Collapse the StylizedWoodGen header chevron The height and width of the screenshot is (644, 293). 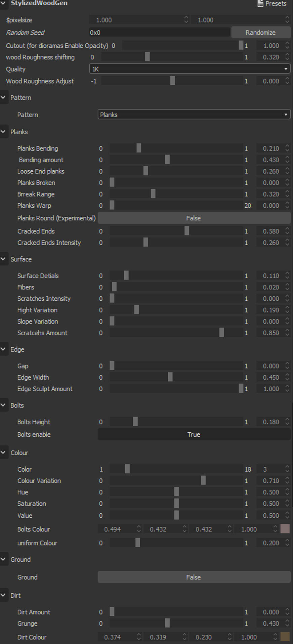3,3
